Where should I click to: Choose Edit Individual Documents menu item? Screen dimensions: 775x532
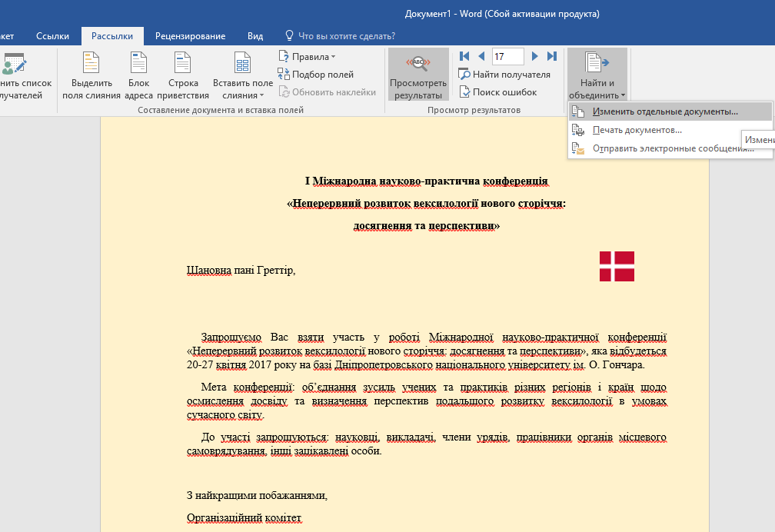click(x=664, y=111)
